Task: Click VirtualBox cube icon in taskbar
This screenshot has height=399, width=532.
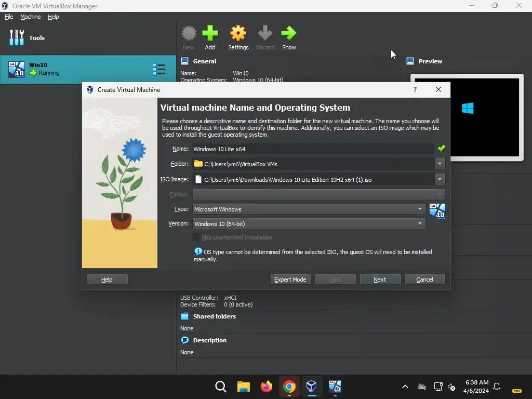Action: [312, 387]
